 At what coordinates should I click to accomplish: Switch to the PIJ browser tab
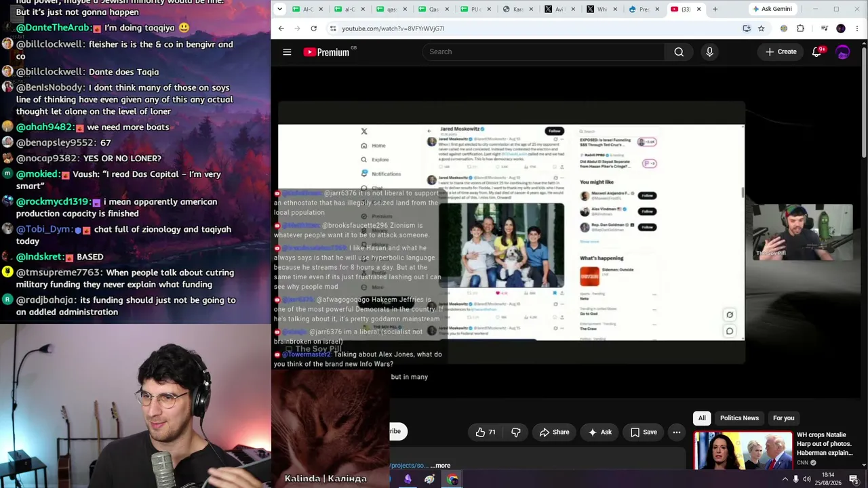(x=475, y=9)
